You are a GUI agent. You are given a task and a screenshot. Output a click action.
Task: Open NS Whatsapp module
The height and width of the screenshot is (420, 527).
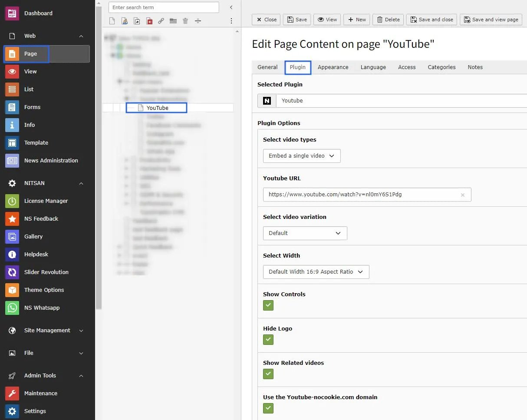pyautogui.click(x=47, y=308)
